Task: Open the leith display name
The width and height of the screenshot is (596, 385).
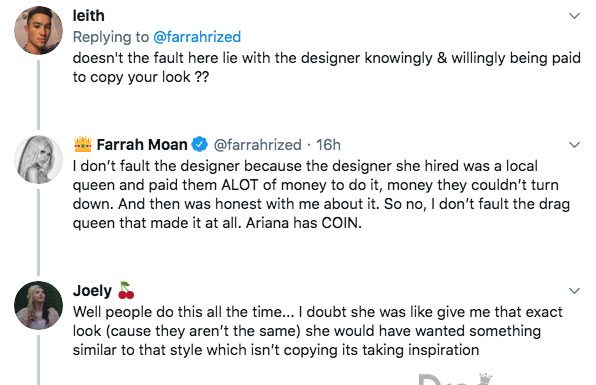Action: (x=88, y=16)
